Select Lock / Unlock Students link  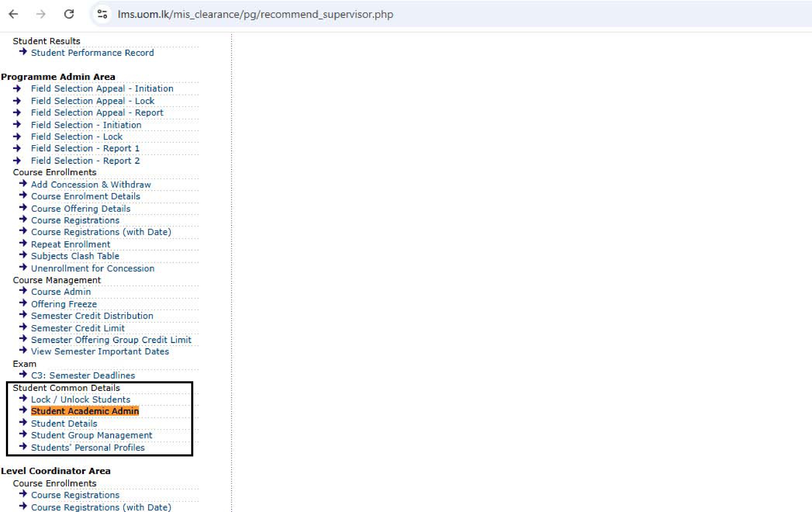(x=81, y=400)
